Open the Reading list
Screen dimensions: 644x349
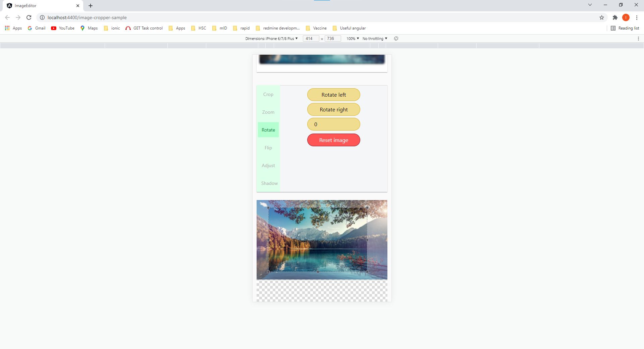coord(625,28)
